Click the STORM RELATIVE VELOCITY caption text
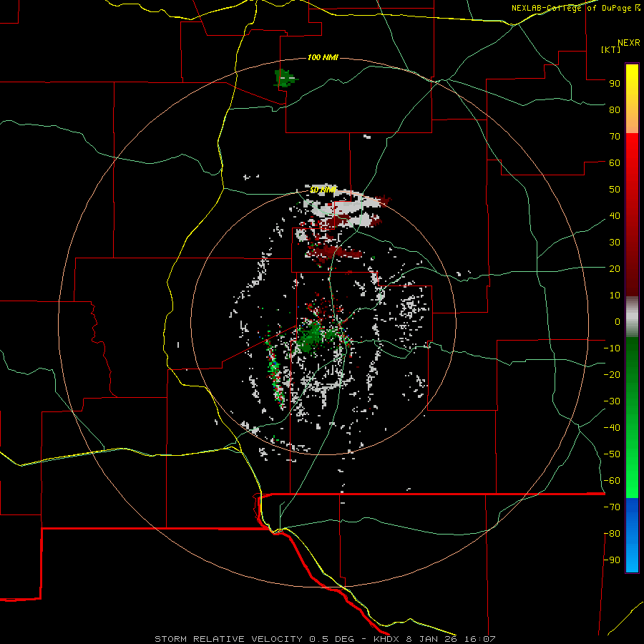Viewport: 644px width, 644px height. coord(229,639)
